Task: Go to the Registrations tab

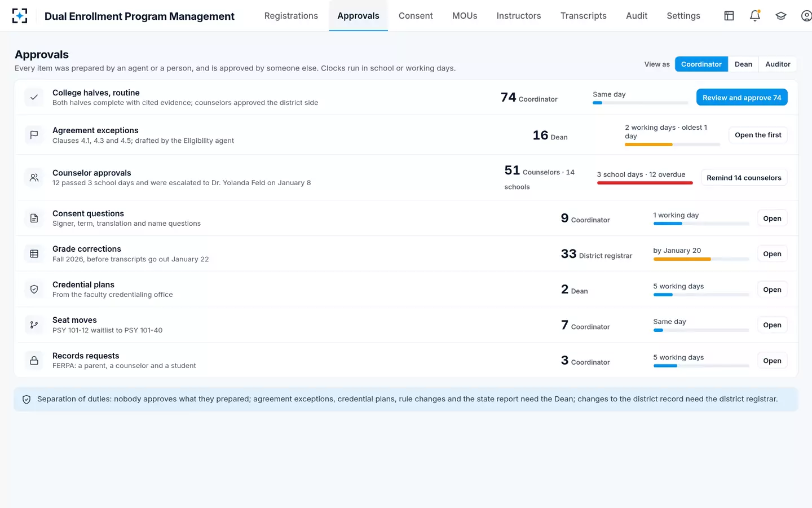Action: (x=291, y=16)
